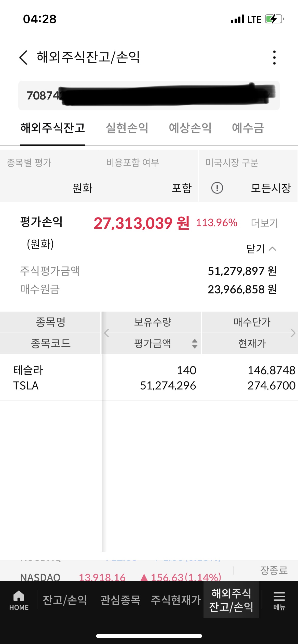The height and width of the screenshot is (644, 298).
Task: Go to HOME via house icon
Action: [x=19, y=600]
